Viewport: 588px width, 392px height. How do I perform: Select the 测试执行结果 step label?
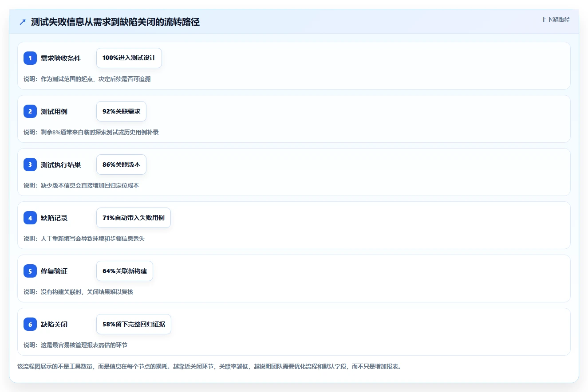click(x=61, y=165)
